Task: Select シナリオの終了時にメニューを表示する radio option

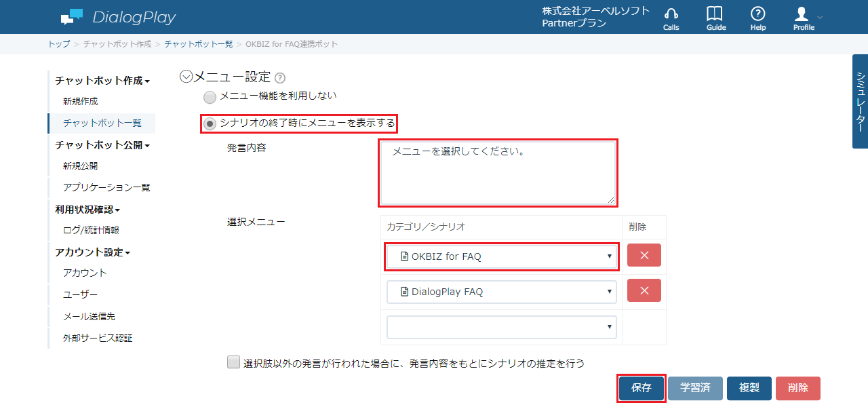Action: [210, 123]
